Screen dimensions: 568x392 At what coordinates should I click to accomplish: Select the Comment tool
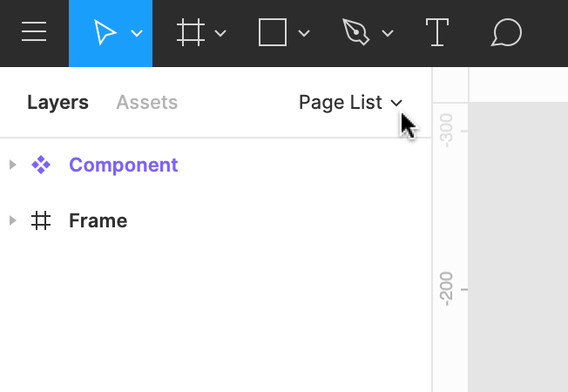506,33
